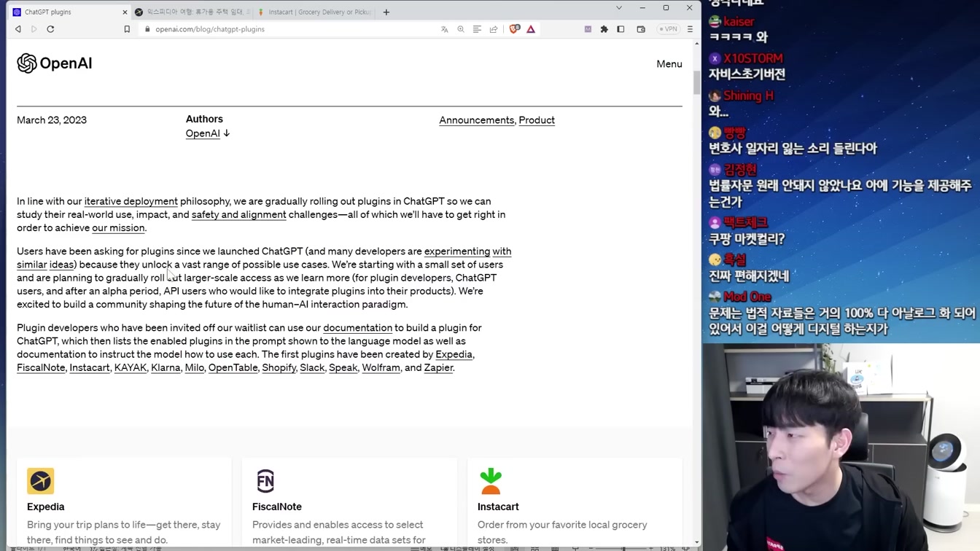
Task: Open the KAYAK link
Action: (x=131, y=367)
